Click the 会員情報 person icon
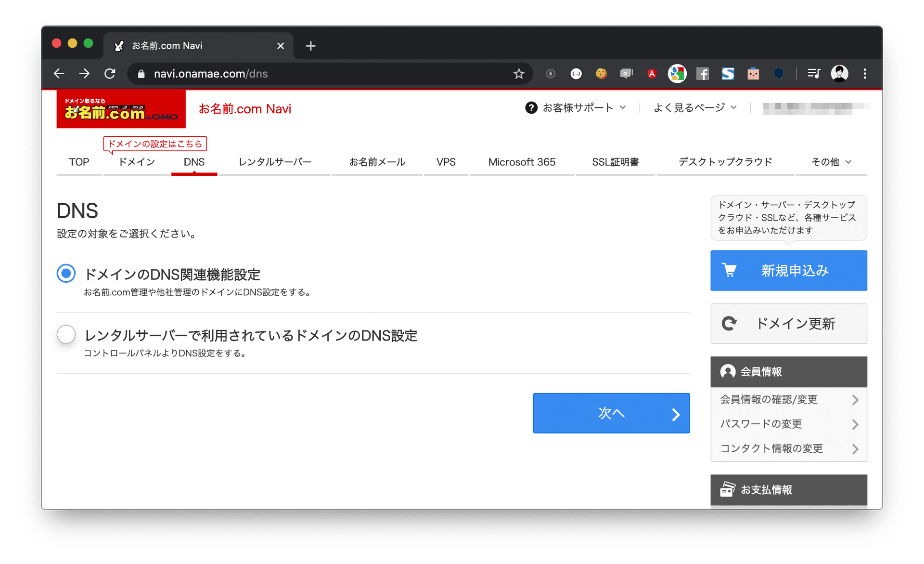924x564 pixels. pos(728,371)
